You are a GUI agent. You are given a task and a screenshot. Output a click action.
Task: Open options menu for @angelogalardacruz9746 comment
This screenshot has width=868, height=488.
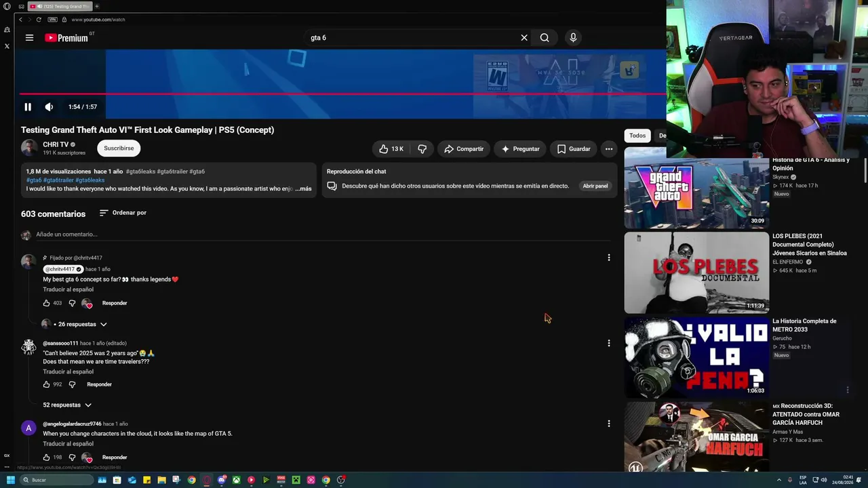(609, 424)
